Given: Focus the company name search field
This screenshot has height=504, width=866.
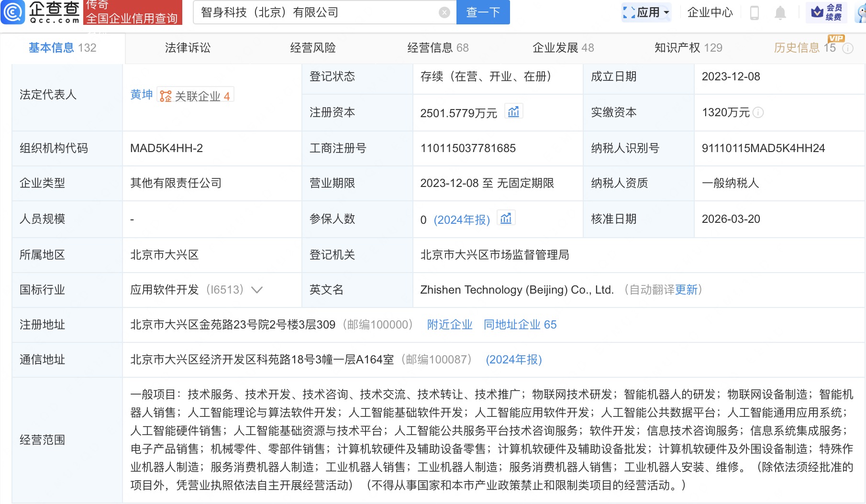Looking at the screenshot, I should point(316,12).
